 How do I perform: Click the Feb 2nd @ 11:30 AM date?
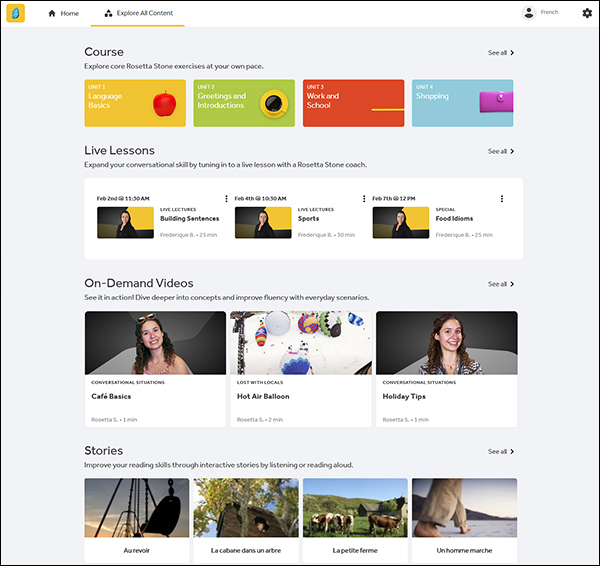[123, 199]
